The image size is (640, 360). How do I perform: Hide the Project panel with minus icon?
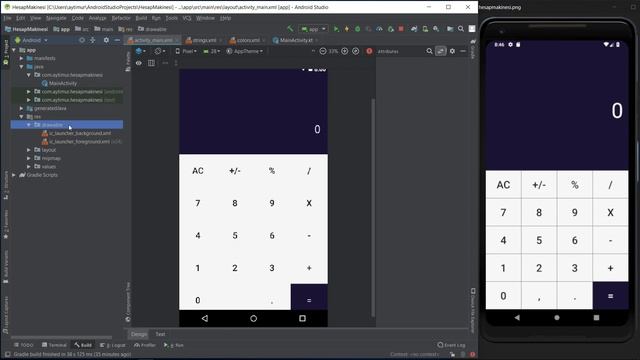(117, 40)
